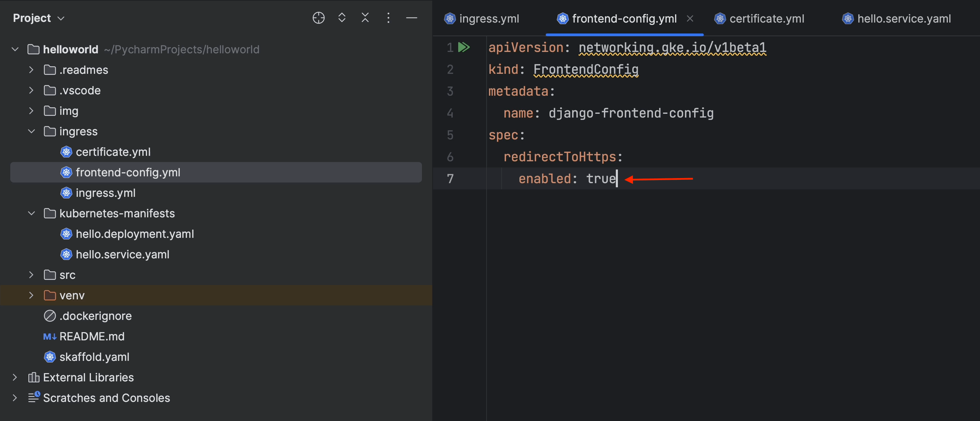Collapse the kubernetes-manifests folder
Image resolution: width=980 pixels, height=421 pixels.
[x=31, y=213]
